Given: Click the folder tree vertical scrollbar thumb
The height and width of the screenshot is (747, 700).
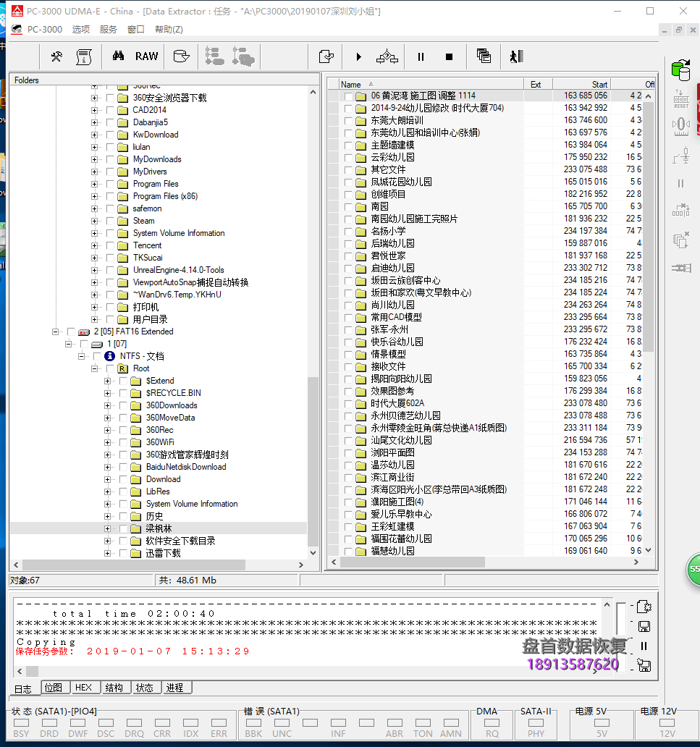Looking at the screenshot, I should pos(313,461).
